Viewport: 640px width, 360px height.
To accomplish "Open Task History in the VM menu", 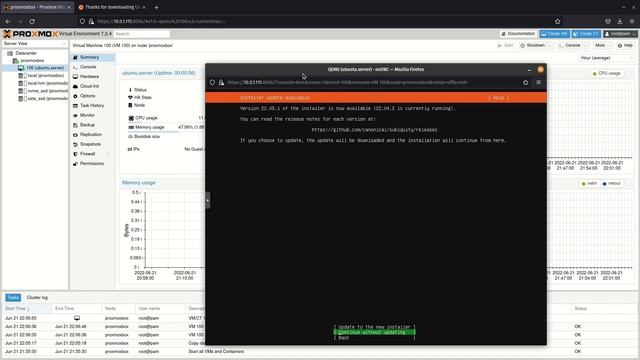I will pyautogui.click(x=93, y=106).
